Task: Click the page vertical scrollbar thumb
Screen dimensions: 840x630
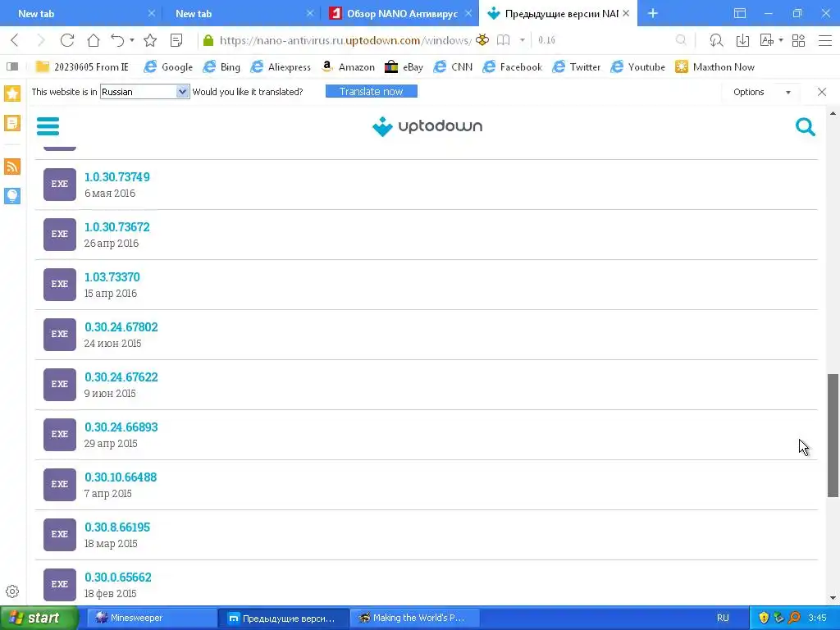Action: click(833, 436)
